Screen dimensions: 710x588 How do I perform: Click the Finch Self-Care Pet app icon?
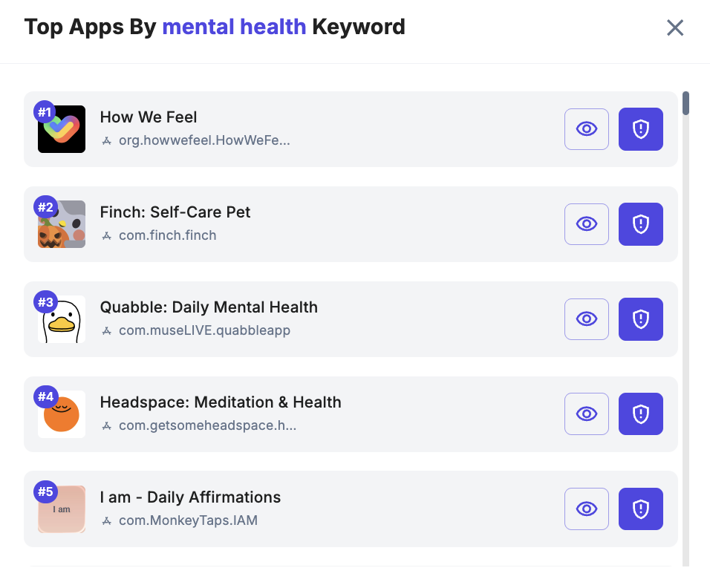pyautogui.click(x=62, y=224)
